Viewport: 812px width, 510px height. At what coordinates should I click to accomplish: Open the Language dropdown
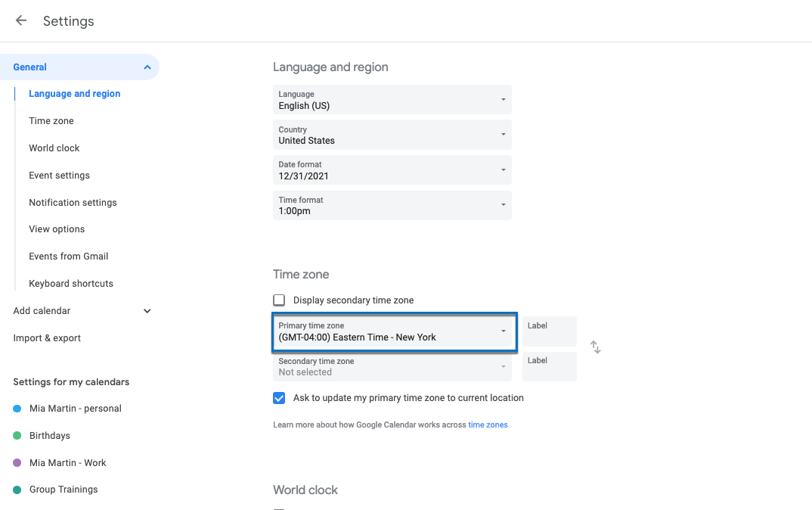coord(392,100)
